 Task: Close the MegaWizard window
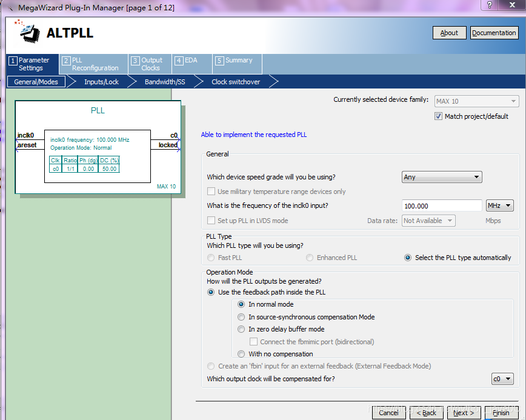[x=512, y=5]
